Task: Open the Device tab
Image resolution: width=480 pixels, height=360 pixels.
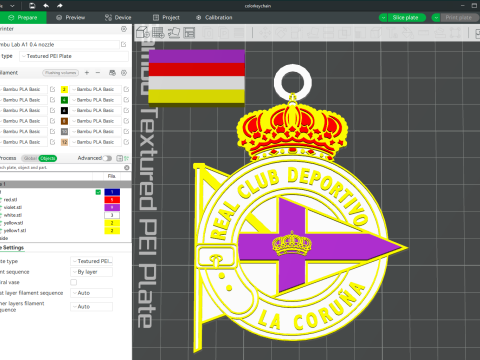Action: pyautogui.click(x=118, y=17)
